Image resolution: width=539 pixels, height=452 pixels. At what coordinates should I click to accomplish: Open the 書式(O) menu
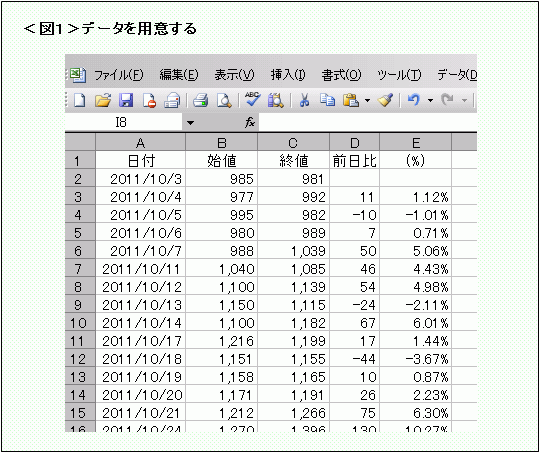pyautogui.click(x=341, y=75)
